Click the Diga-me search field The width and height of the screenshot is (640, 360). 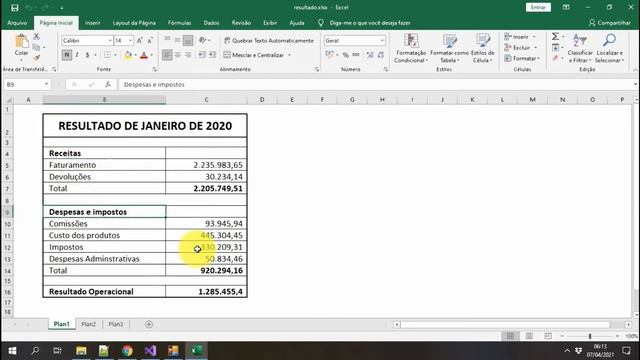369,23
